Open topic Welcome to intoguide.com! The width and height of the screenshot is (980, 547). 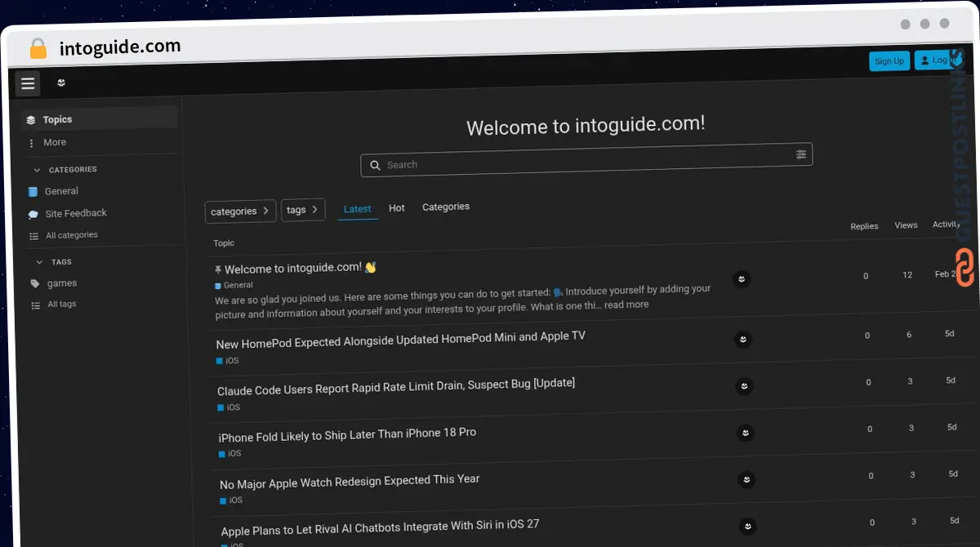(x=293, y=269)
